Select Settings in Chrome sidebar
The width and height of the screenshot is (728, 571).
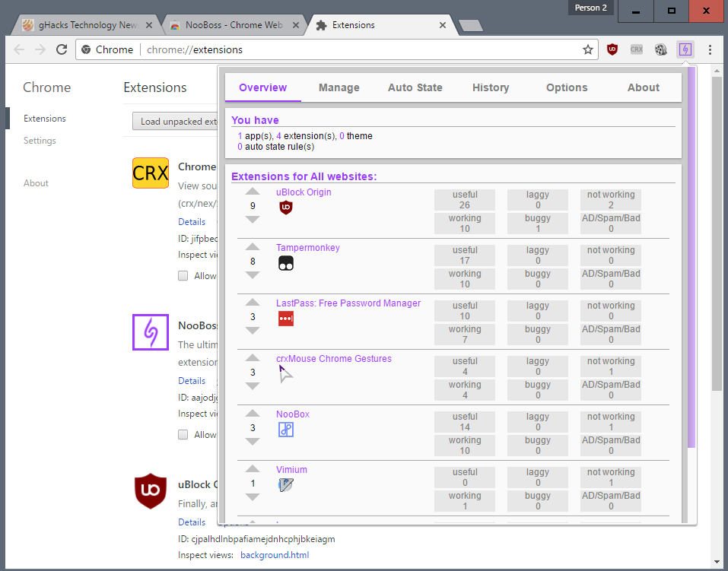click(40, 141)
